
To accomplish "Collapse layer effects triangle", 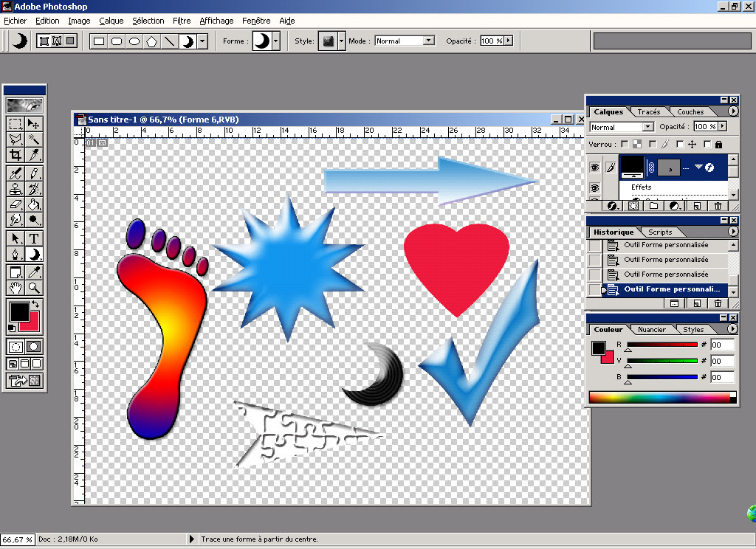I will (698, 167).
